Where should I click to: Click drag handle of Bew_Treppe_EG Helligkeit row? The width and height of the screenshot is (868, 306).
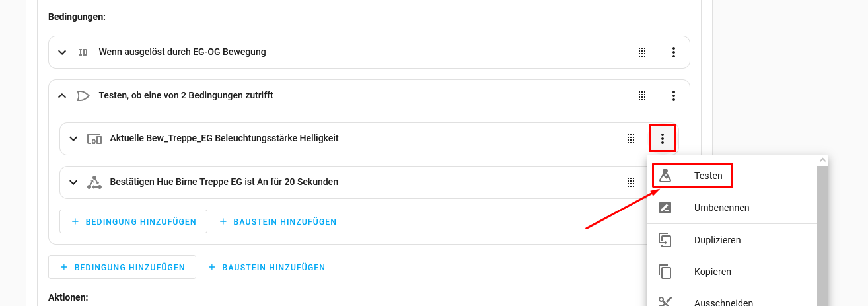(631, 139)
